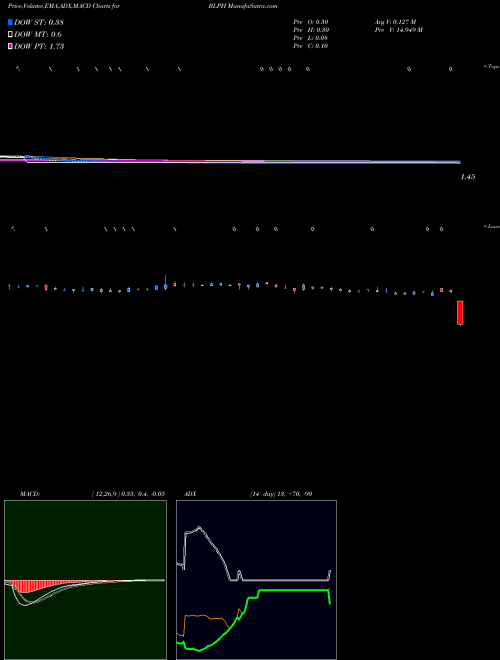Viewport: 500px width, 660px height.
Task: Click the '<Lows' marker label
Action: tap(492, 227)
